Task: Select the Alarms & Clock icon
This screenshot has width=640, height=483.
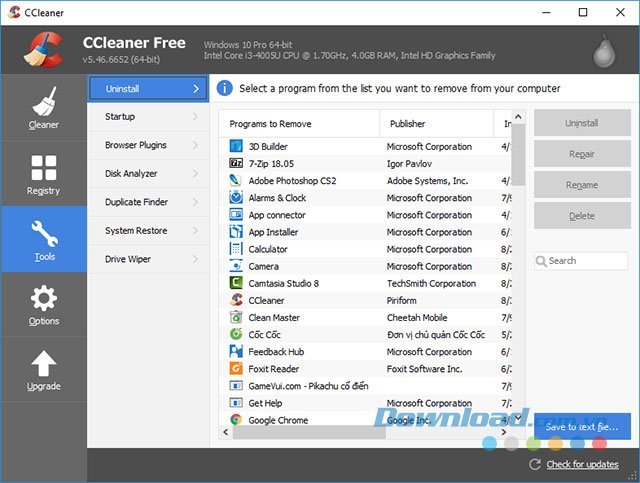Action: [x=236, y=198]
